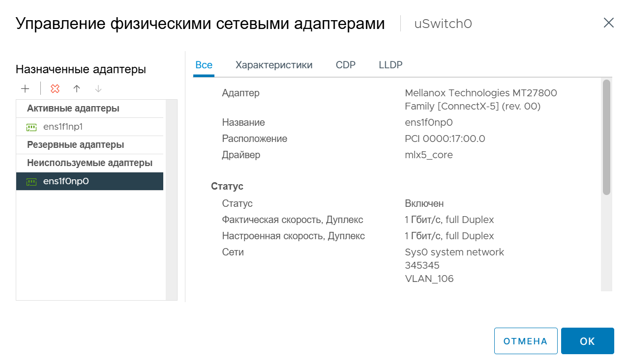The image size is (628, 364).
Task: Add a new adapter with the plus icon
Action: click(25, 88)
